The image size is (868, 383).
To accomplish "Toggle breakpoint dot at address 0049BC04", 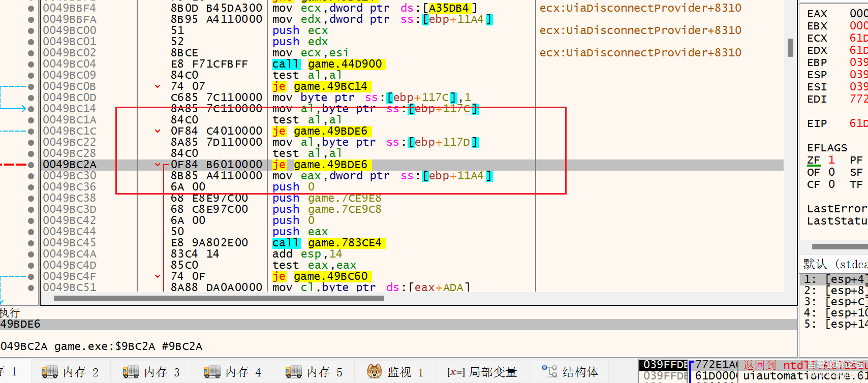I will pos(31,64).
